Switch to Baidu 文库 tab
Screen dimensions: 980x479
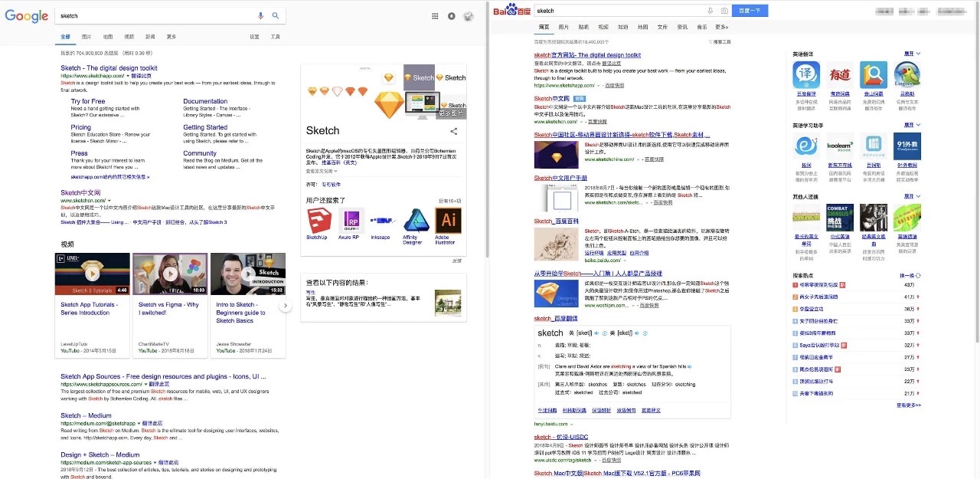662,28
